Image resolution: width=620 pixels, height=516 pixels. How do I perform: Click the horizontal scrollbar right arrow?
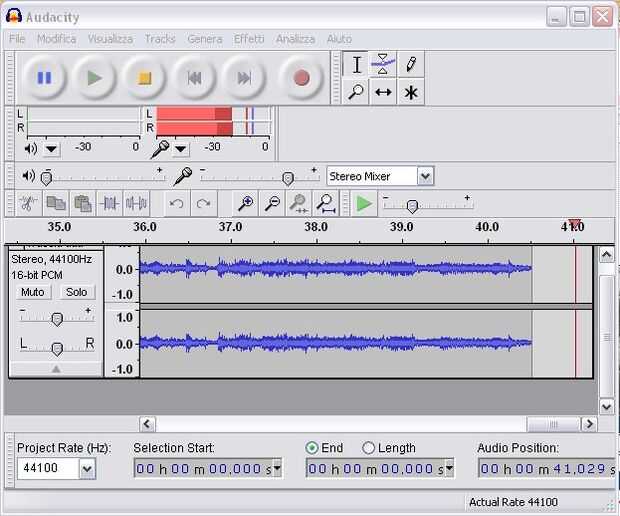coord(589,424)
